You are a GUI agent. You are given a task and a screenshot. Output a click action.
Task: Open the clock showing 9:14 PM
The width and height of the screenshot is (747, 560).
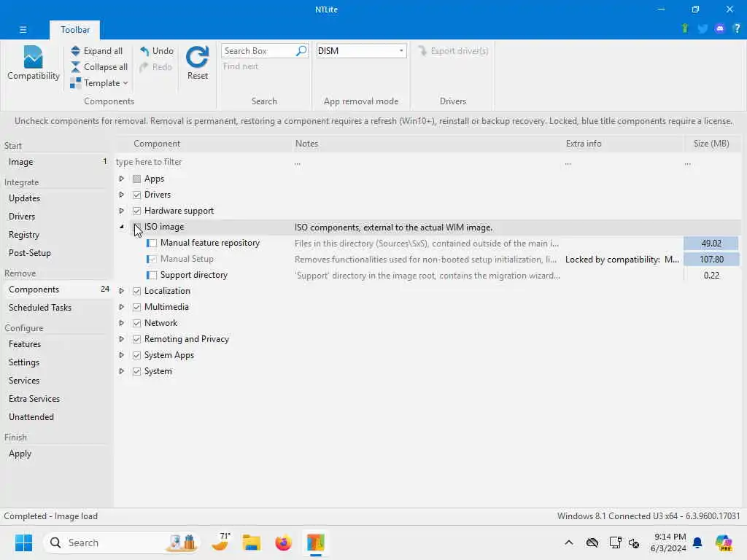[x=668, y=542]
